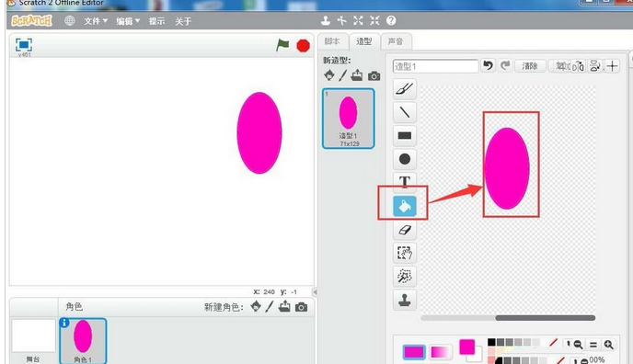Image resolution: width=633 pixels, height=364 pixels.
Task: Select the marquee Select tool
Action: pos(405,253)
